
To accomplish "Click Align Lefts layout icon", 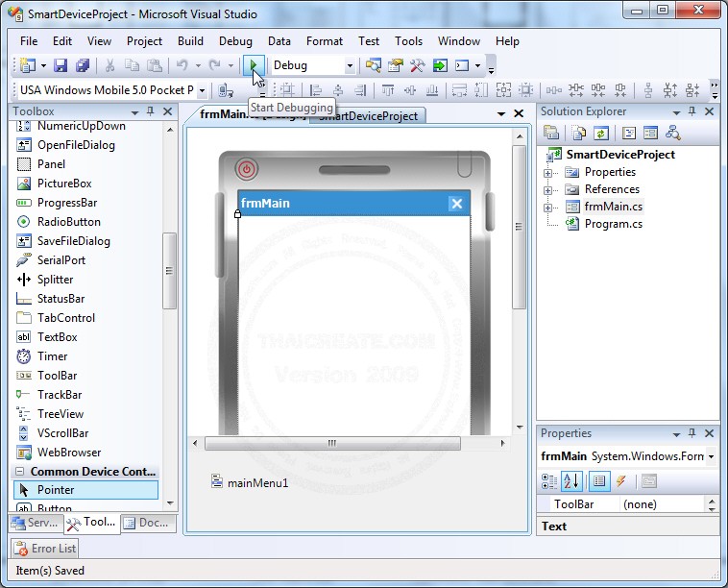I will pyautogui.click(x=316, y=90).
